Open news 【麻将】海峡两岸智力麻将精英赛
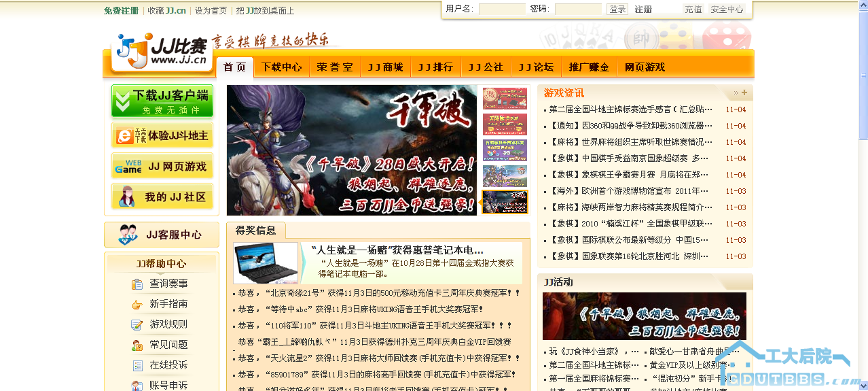Screen dimensions: 868x391 tap(631, 207)
